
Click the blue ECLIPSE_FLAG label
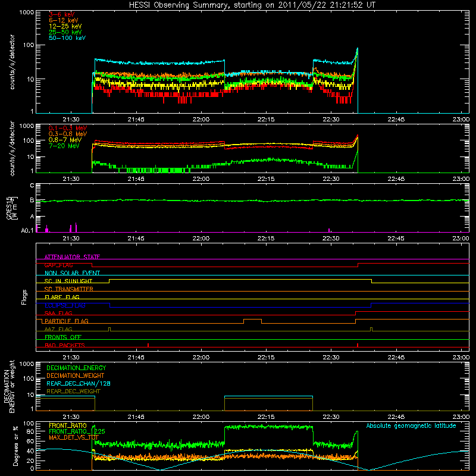[65, 305]
